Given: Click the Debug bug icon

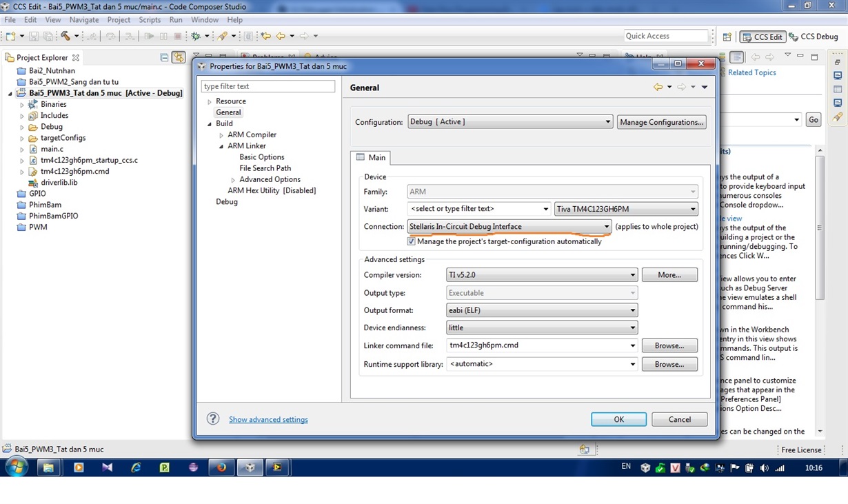Looking at the screenshot, I should click(x=196, y=36).
